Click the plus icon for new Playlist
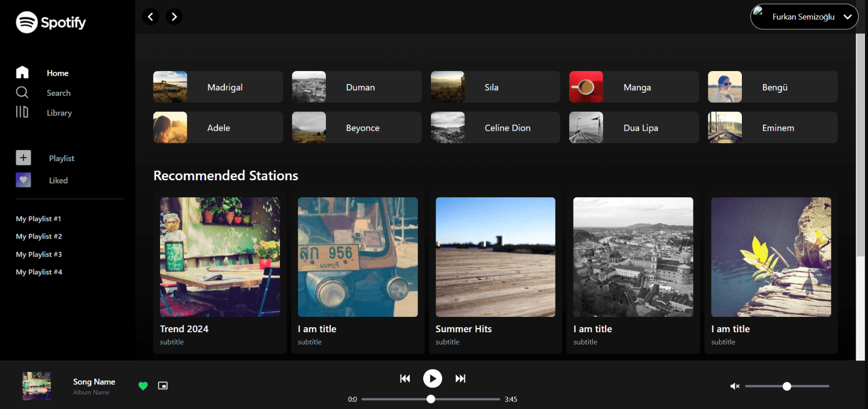 coord(23,158)
